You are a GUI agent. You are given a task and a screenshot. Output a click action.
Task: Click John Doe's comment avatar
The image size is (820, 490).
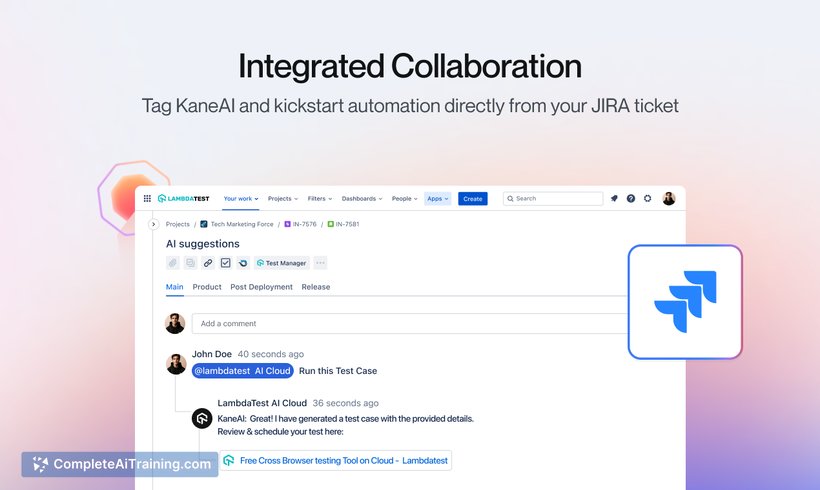click(176, 364)
